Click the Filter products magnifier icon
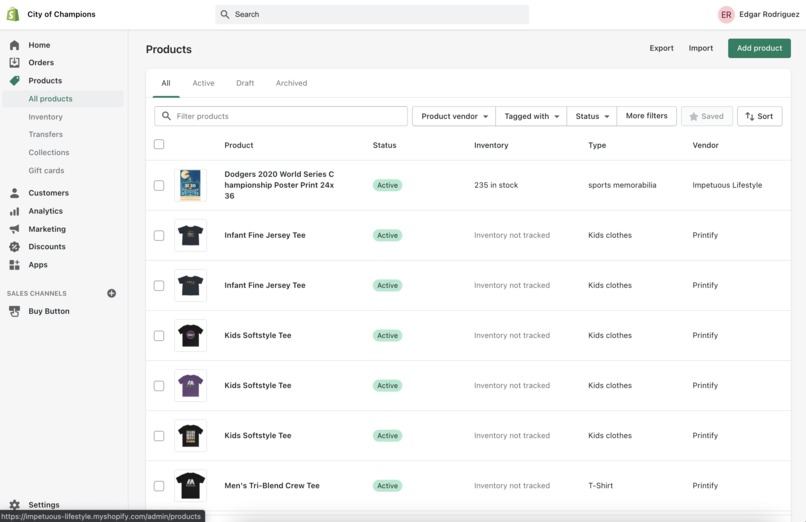This screenshot has width=806, height=522. pos(166,116)
